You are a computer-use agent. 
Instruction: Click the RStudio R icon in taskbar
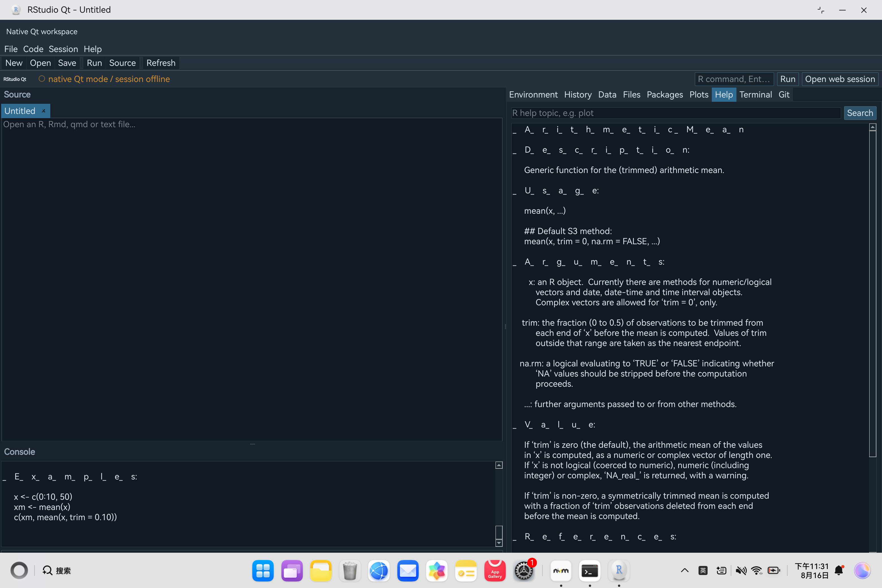point(619,571)
